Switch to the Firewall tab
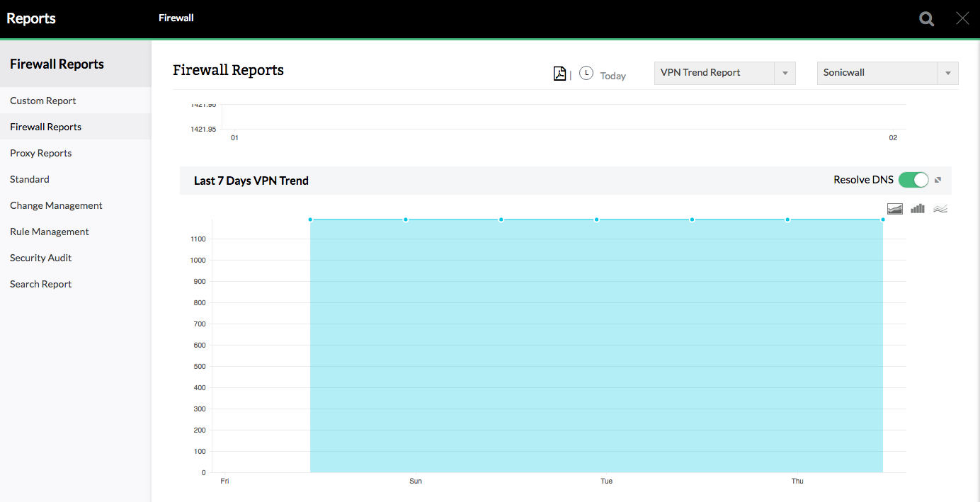 coord(176,18)
